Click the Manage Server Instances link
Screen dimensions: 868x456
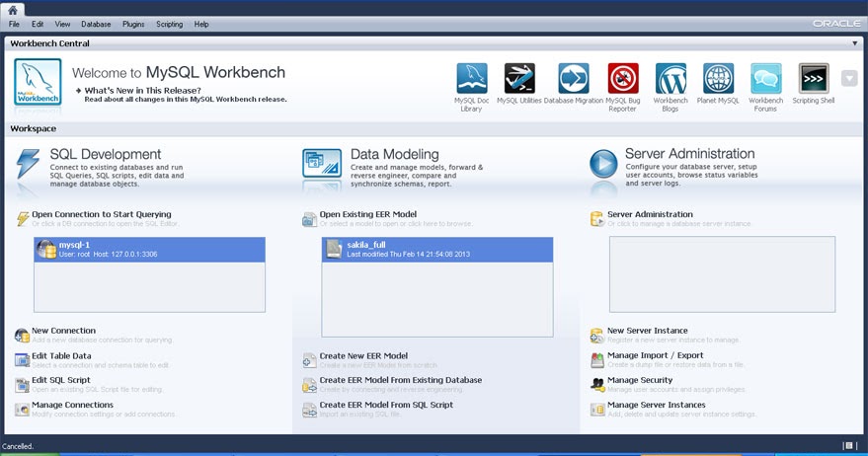pyautogui.click(x=657, y=405)
